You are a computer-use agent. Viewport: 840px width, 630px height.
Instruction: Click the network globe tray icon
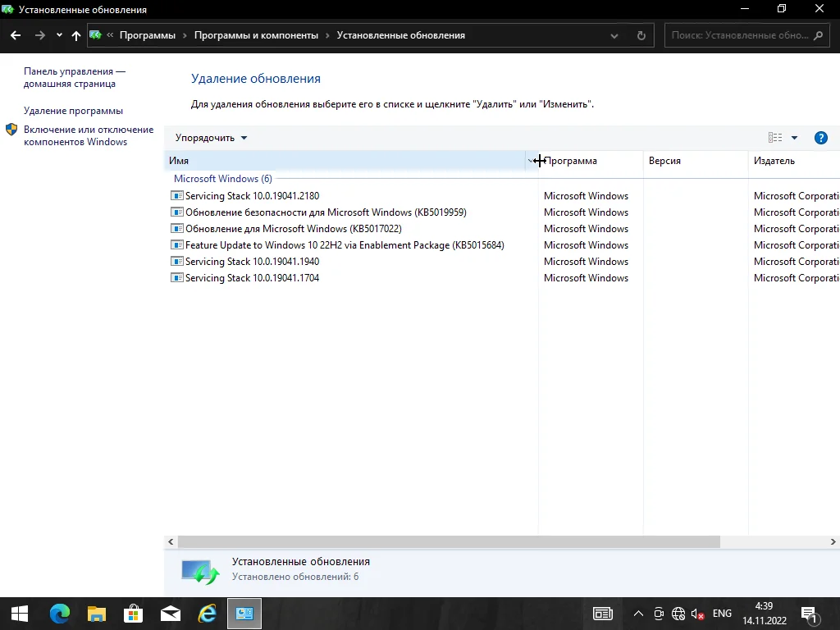tap(678, 614)
